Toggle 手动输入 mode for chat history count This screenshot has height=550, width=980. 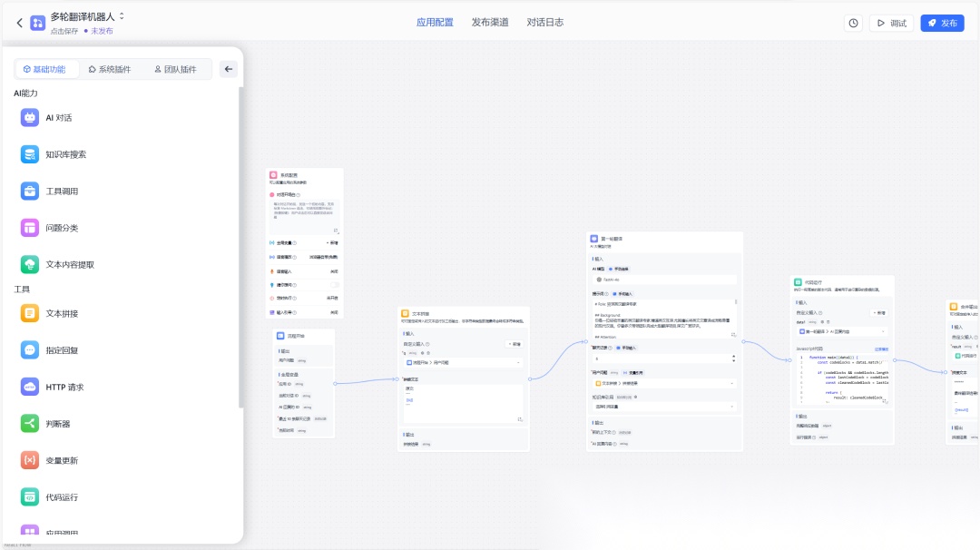tap(625, 348)
